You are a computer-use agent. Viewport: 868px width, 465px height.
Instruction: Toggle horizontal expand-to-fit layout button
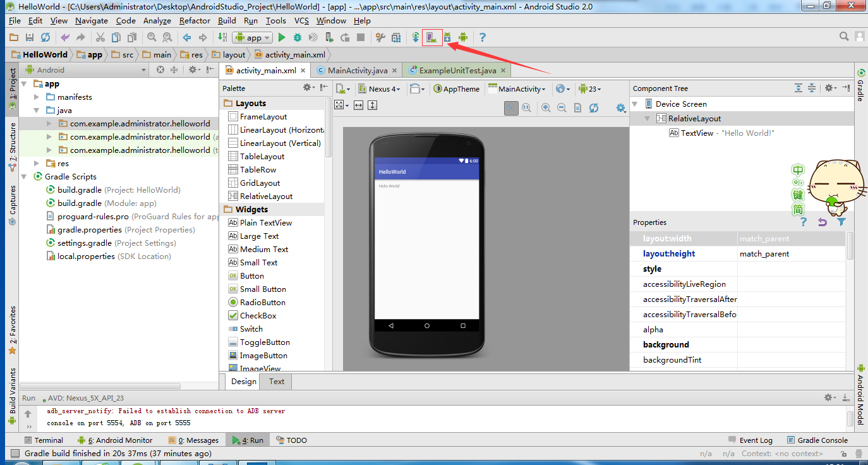point(358,105)
